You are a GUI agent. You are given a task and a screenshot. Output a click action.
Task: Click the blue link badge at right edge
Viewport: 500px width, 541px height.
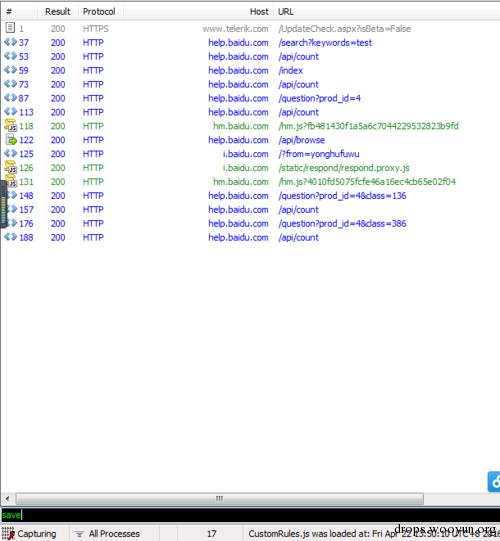494,481
